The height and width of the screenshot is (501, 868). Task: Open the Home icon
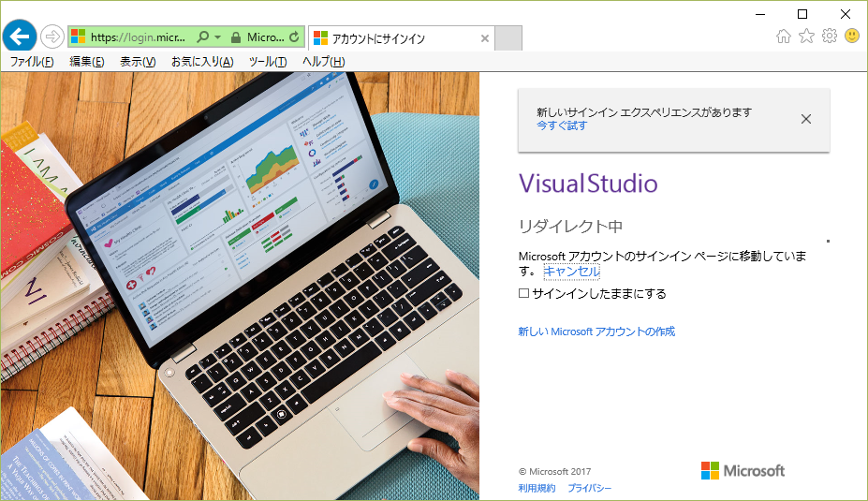tap(784, 37)
